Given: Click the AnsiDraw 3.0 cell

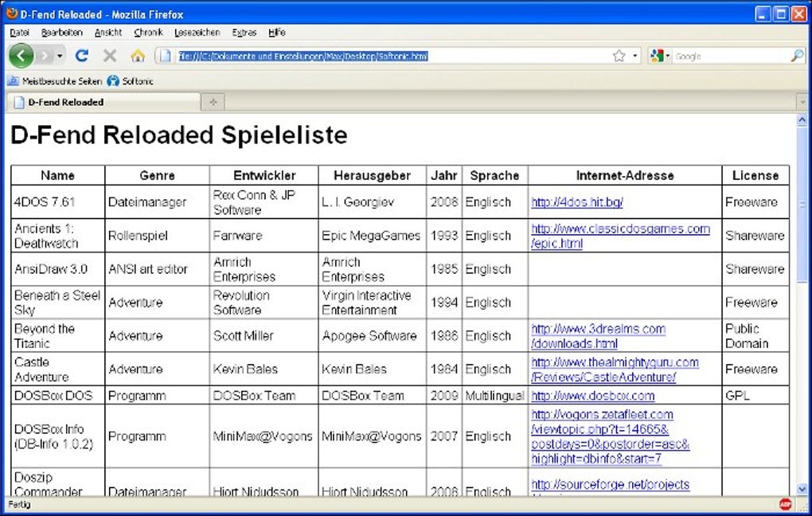Looking at the screenshot, I should pos(57,269).
